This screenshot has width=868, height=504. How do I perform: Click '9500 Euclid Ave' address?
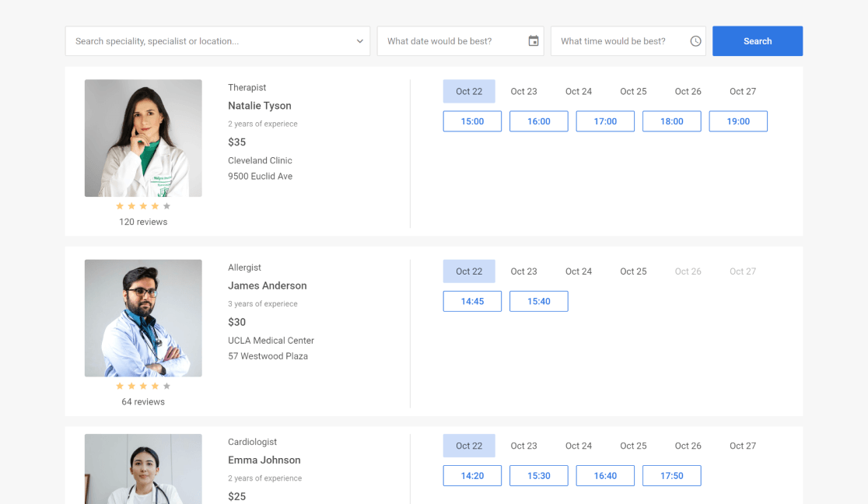click(x=261, y=176)
